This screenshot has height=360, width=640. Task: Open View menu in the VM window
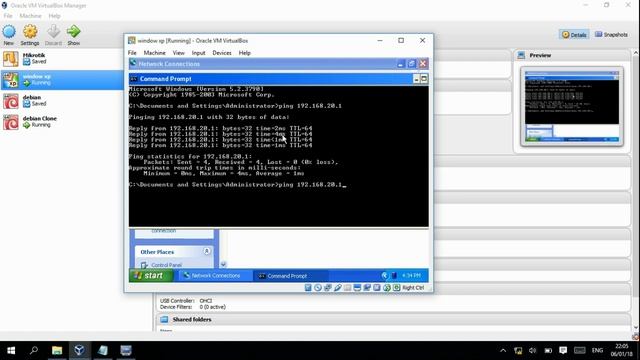tap(178, 53)
